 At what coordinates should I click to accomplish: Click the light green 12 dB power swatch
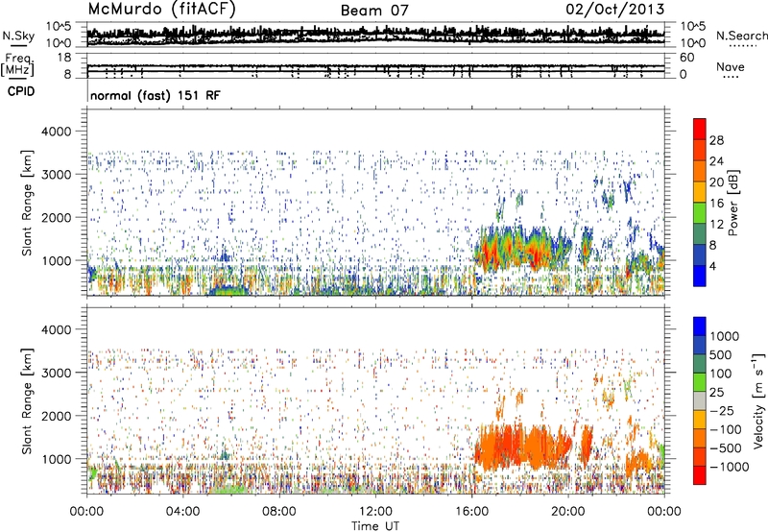click(x=700, y=213)
